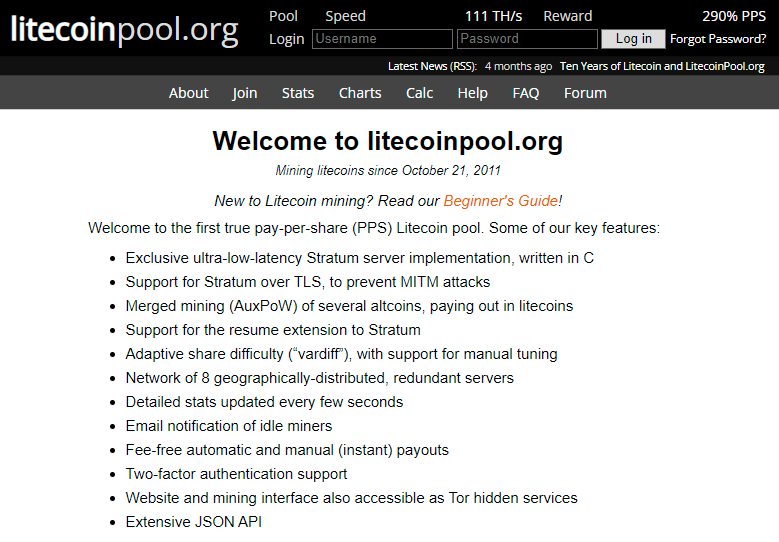Viewport: 779px width, 542px height.
Task: Click the 4 months ago news timestamp
Action: pyautogui.click(x=518, y=66)
